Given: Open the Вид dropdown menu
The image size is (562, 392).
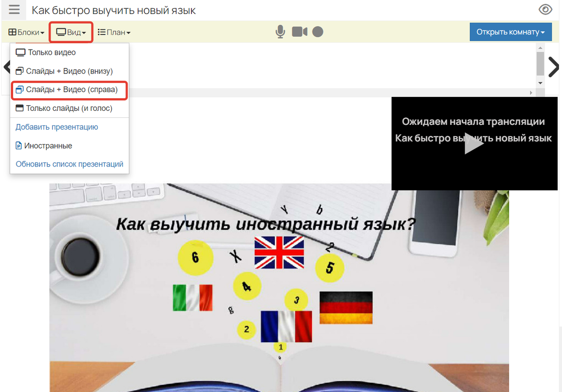Looking at the screenshot, I should pyautogui.click(x=71, y=32).
